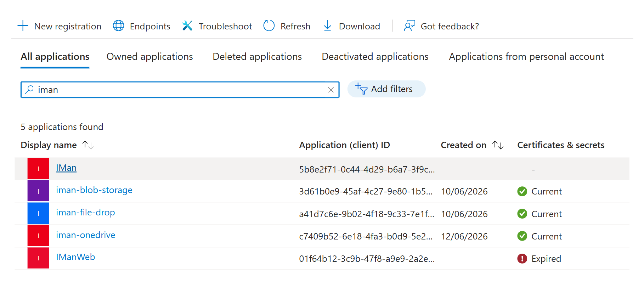The height and width of the screenshot is (282, 644).
Task: Click the Download arrow icon
Action: click(328, 26)
